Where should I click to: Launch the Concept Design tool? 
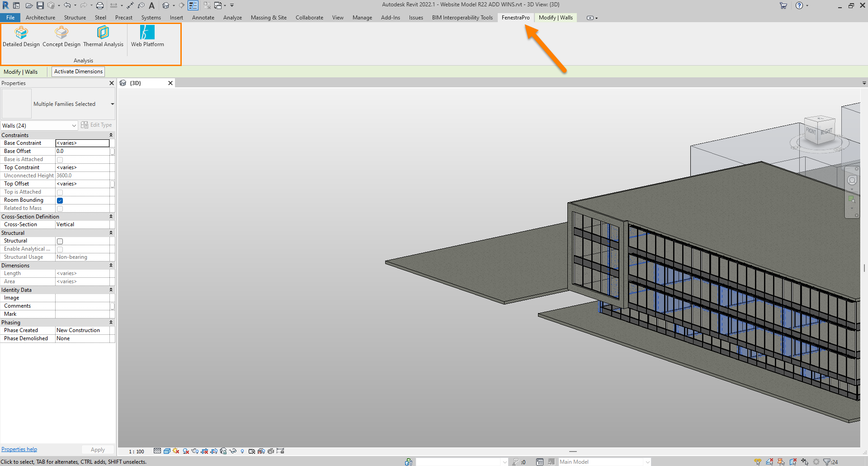point(61,36)
